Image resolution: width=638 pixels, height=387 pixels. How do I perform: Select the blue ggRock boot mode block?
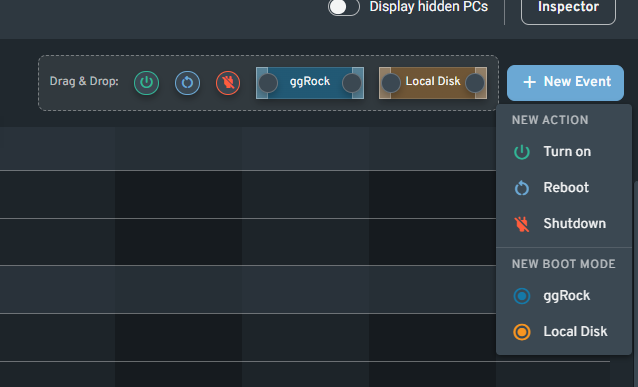click(x=310, y=83)
